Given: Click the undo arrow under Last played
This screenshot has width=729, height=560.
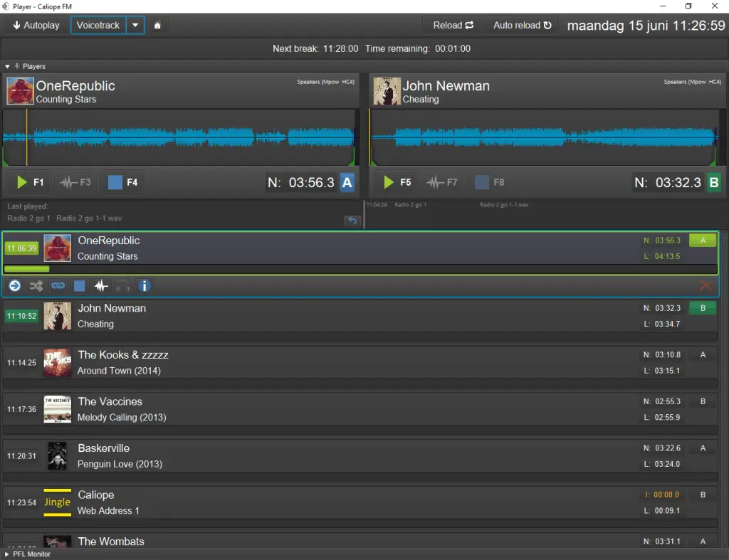Looking at the screenshot, I should tap(352, 221).
